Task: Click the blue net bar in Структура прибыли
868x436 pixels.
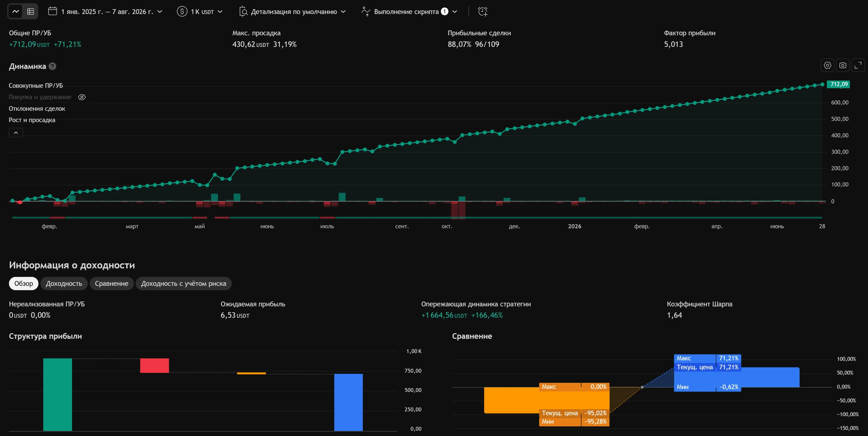Action: 348,402
